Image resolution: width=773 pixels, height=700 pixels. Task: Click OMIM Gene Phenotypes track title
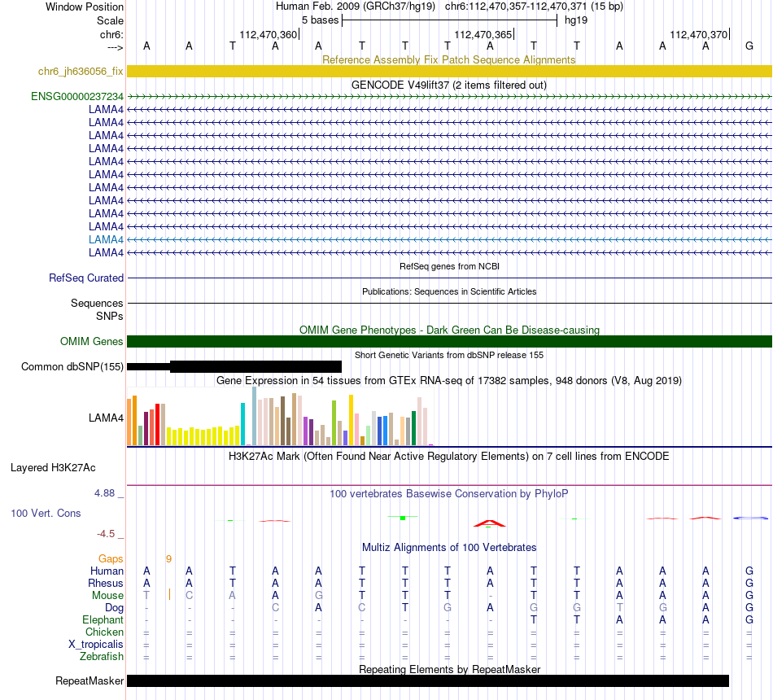(x=449, y=330)
